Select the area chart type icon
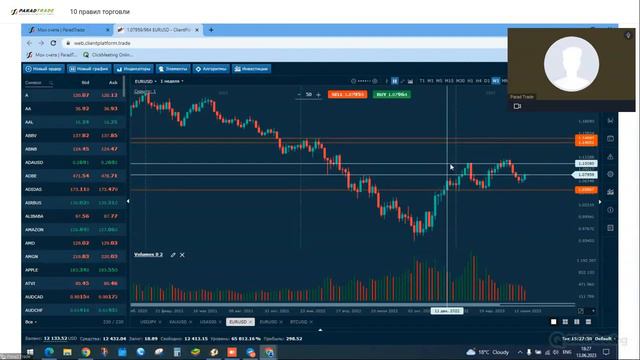 pyautogui.click(x=410, y=81)
